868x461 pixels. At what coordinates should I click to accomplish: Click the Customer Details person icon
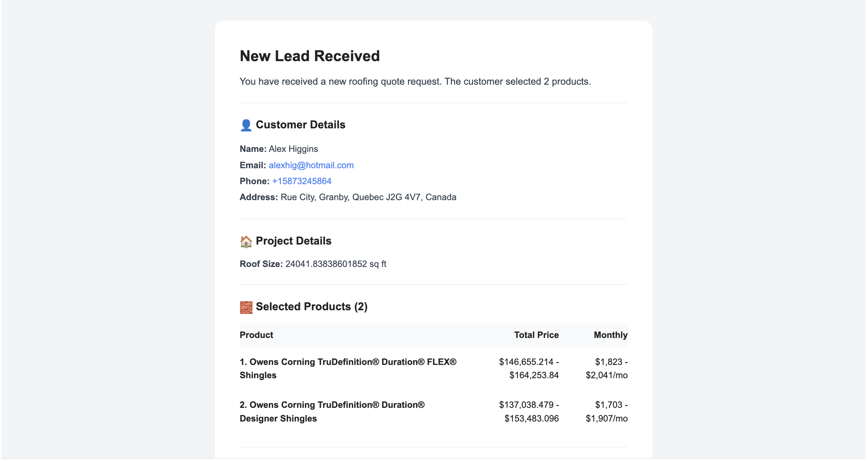(x=246, y=125)
